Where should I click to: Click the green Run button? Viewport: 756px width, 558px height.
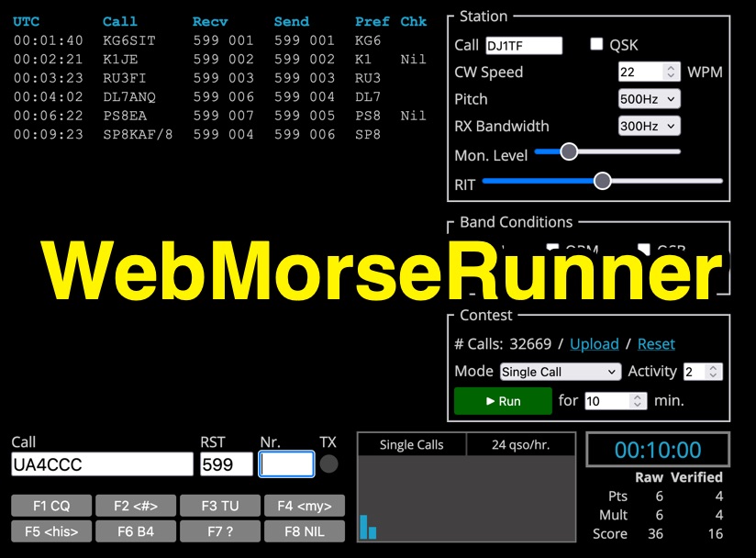[503, 401]
